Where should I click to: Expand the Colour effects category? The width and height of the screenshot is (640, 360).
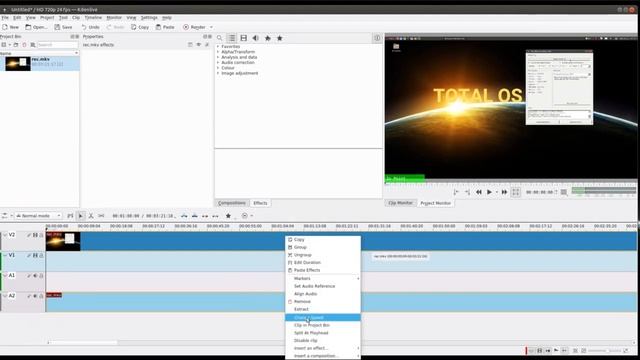[218, 68]
